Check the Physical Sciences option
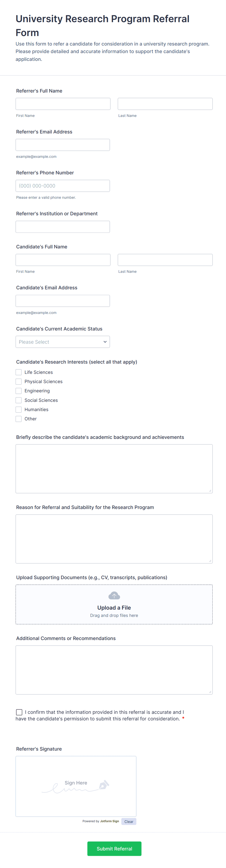 click(x=18, y=381)
